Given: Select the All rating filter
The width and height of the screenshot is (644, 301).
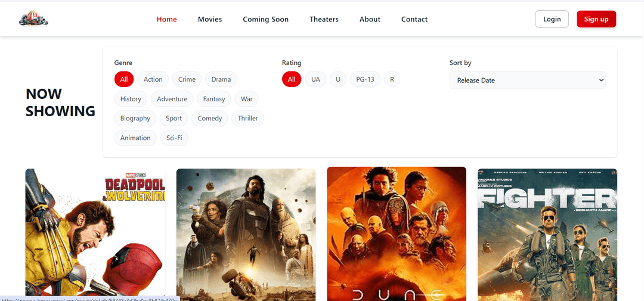Looking at the screenshot, I should (x=292, y=79).
